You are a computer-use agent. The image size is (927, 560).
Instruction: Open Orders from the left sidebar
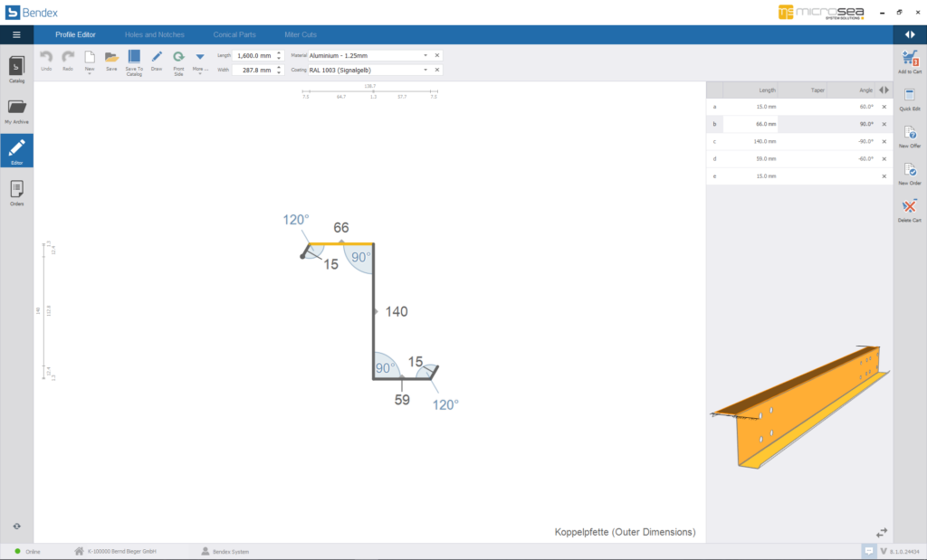[x=15, y=191]
